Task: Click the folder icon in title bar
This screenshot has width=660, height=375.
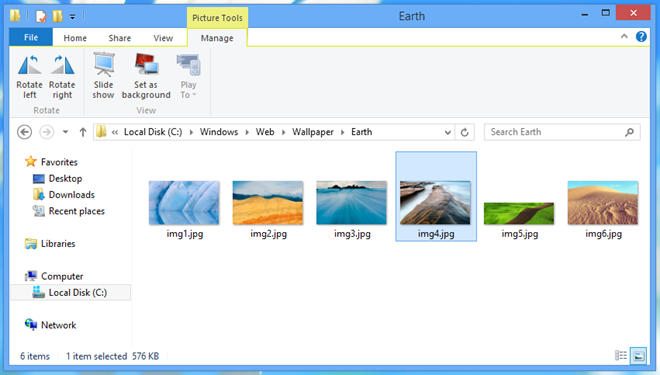Action: (15, 16)
